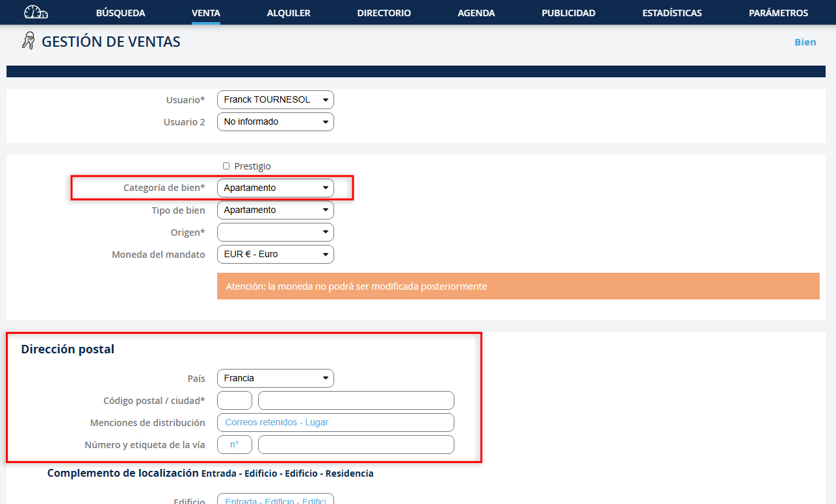Open the Directorio menu
Screen dimensions: 836x504
tap(384, 13)
